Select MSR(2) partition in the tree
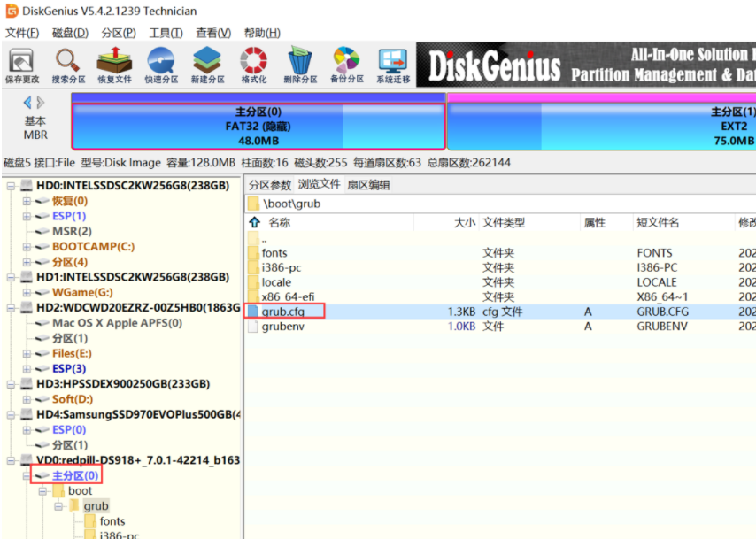Viewport: 756px width, 539px height. click(72, 231)
